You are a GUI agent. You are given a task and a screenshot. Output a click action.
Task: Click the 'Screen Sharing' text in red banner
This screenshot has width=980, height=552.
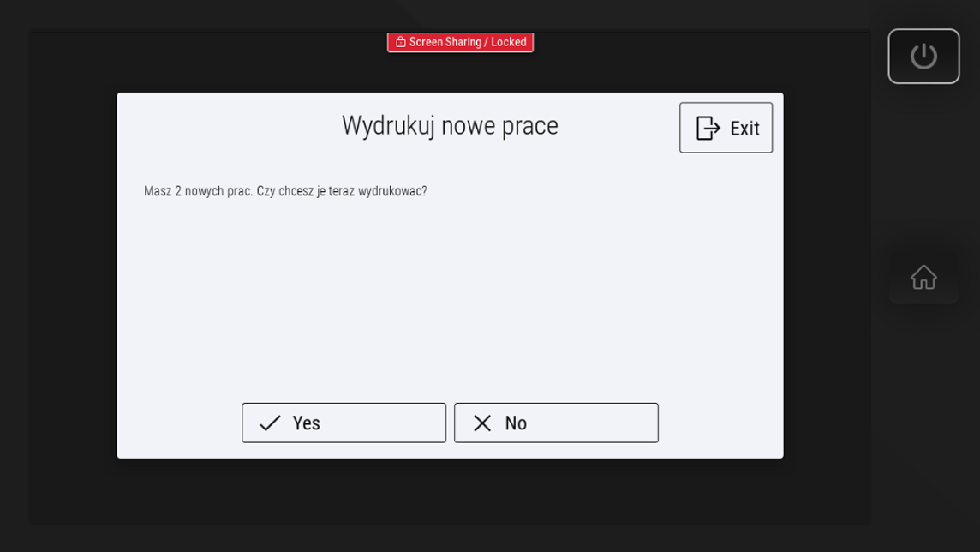pyautogui.click(x=445, y=42)
